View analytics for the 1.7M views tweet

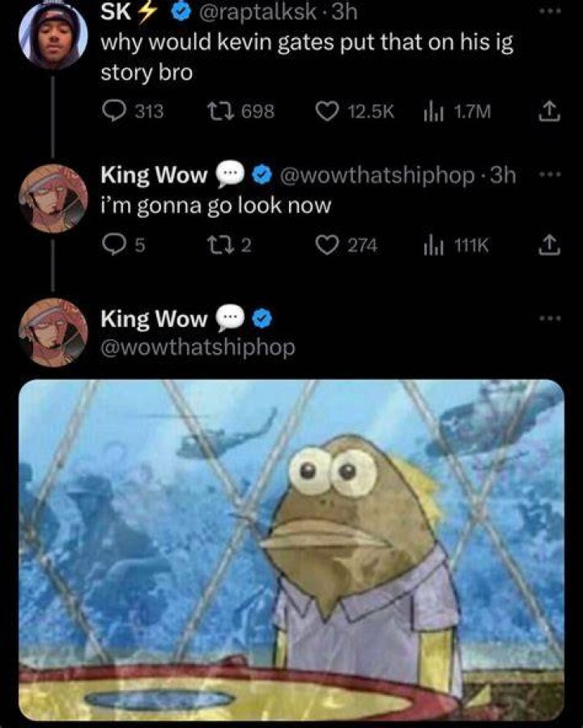pyautogui.click(x=457, y=112)
